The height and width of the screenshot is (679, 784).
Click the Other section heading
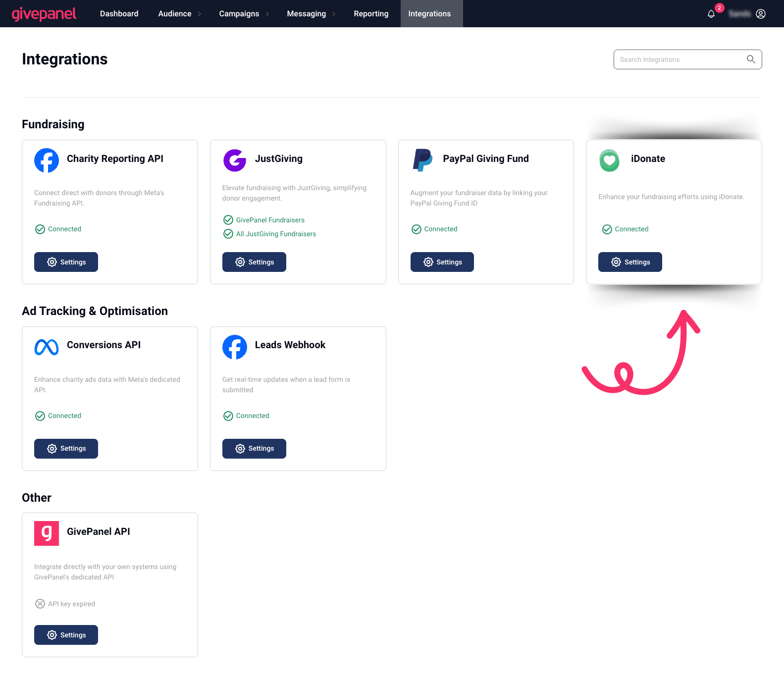pos(37,498)
